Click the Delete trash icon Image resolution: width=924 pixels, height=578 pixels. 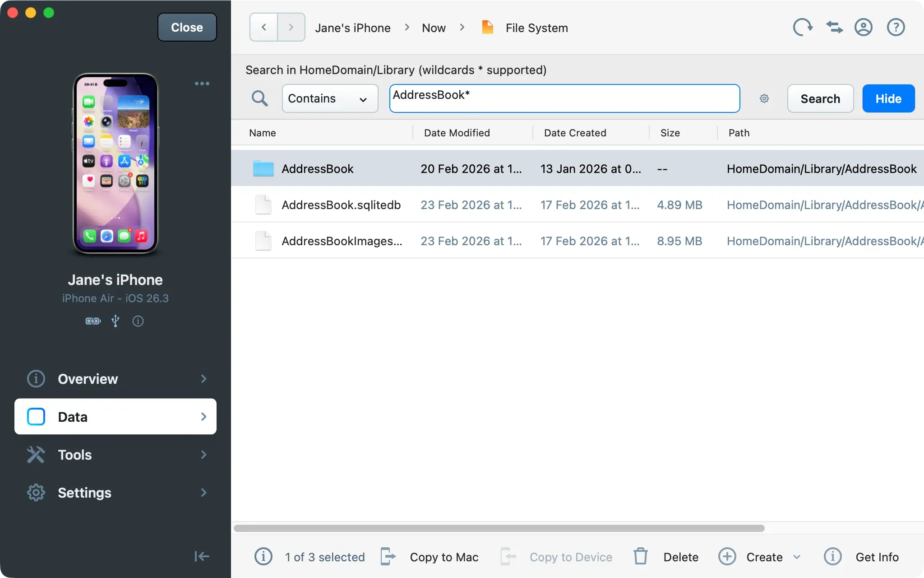tap(640, 557)
